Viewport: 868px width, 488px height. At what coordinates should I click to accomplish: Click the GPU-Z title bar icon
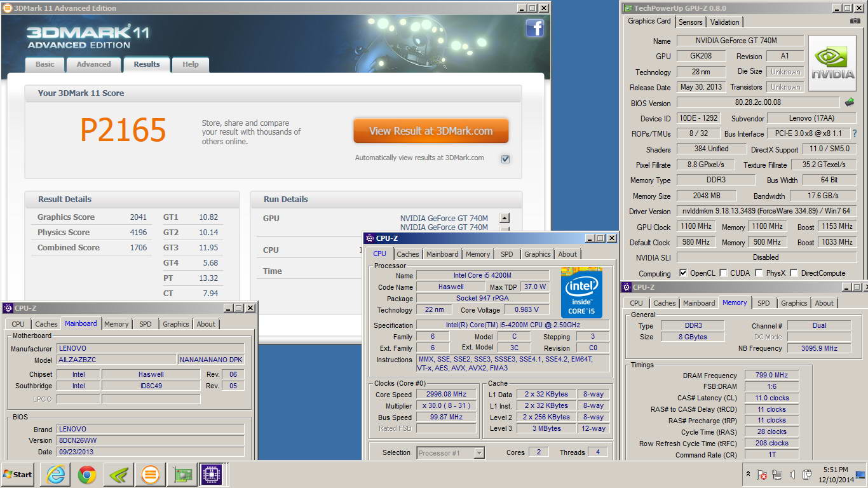(628, 8)
